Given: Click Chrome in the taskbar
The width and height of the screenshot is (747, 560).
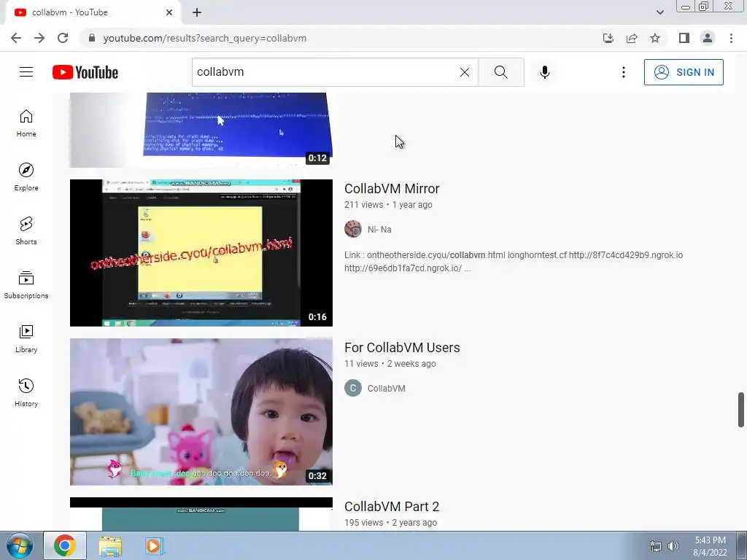Looking at the screenshot, I should pyautogui.click(x=65, y=545).
